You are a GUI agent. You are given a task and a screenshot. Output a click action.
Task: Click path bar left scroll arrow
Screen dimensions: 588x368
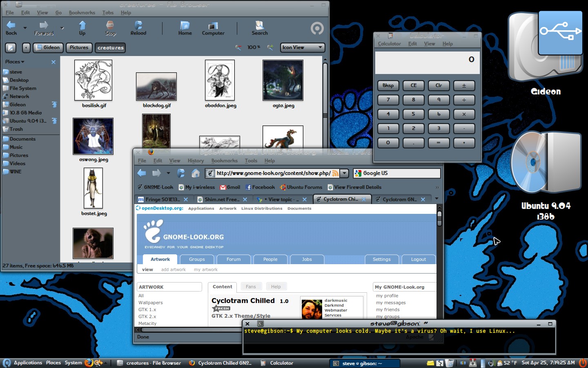[x=26, y=48]
